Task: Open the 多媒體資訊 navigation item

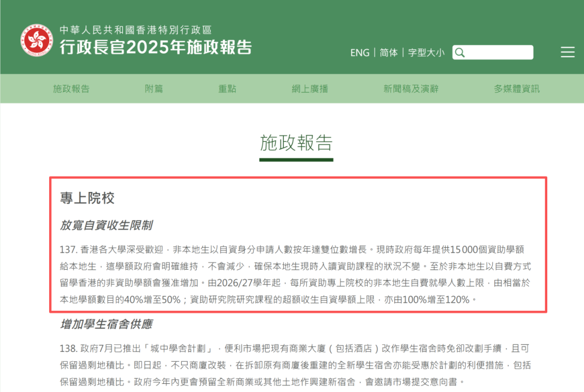Action: click(x=516, y=89)
